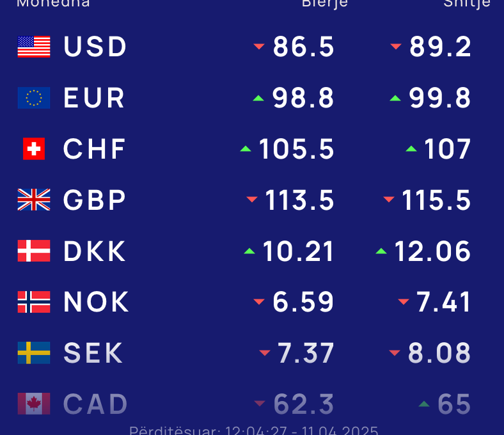Click the green up arrow beside 98.8
This screenshot has width=504, height=435.
coord(258,98)
